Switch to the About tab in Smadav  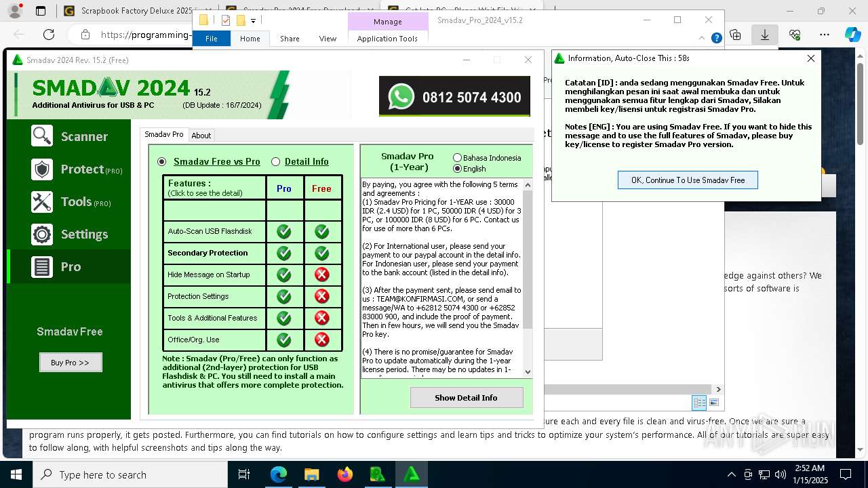(201, 136)
